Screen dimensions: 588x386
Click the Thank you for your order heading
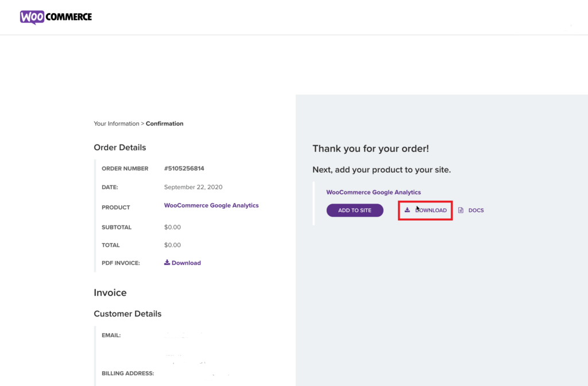pyautogui.click(x=370, y=149)
